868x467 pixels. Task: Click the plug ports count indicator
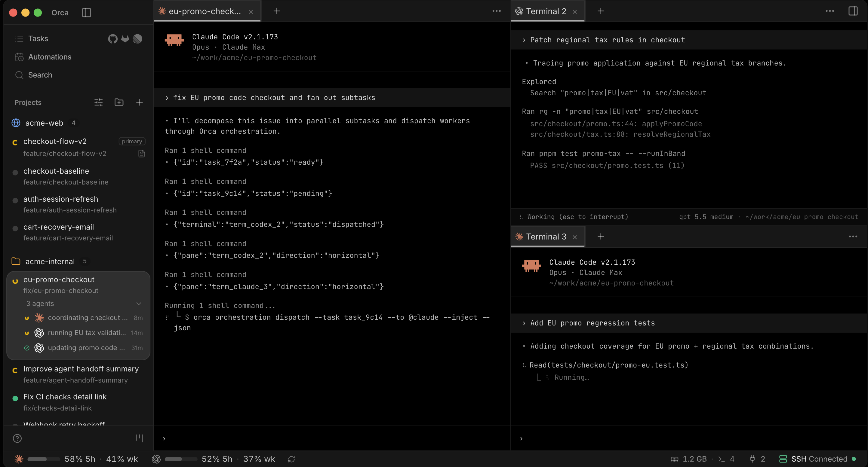(x=757, y=459)
